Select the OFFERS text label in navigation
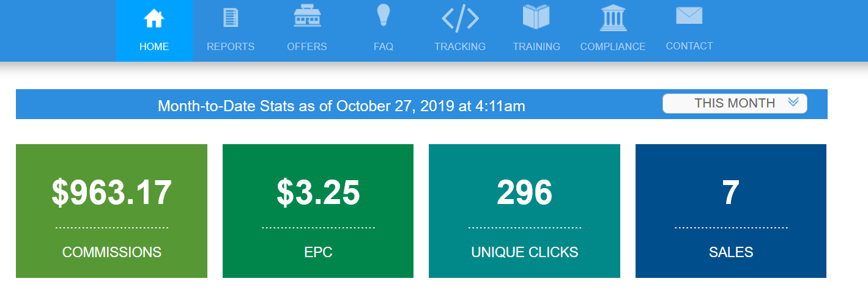868x306 pixels. tap(307, 46)
